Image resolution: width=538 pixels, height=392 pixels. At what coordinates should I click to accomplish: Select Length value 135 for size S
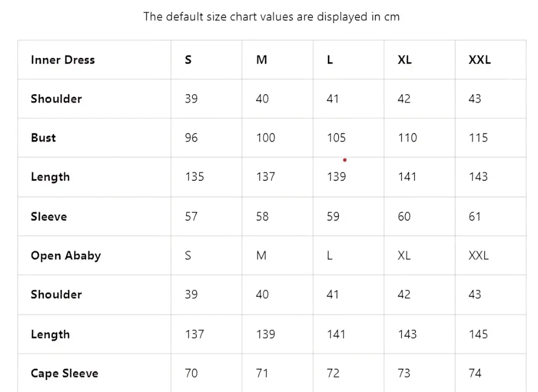tap(195, 177)
